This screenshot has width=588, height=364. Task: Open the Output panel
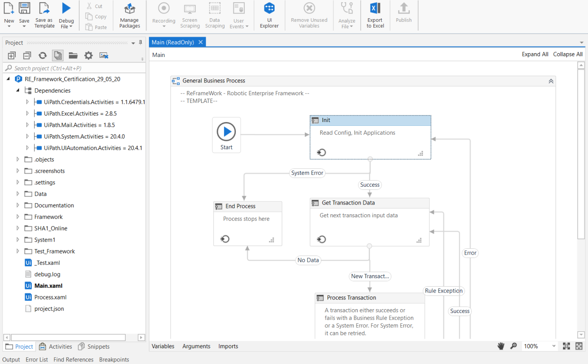[11, 359]
